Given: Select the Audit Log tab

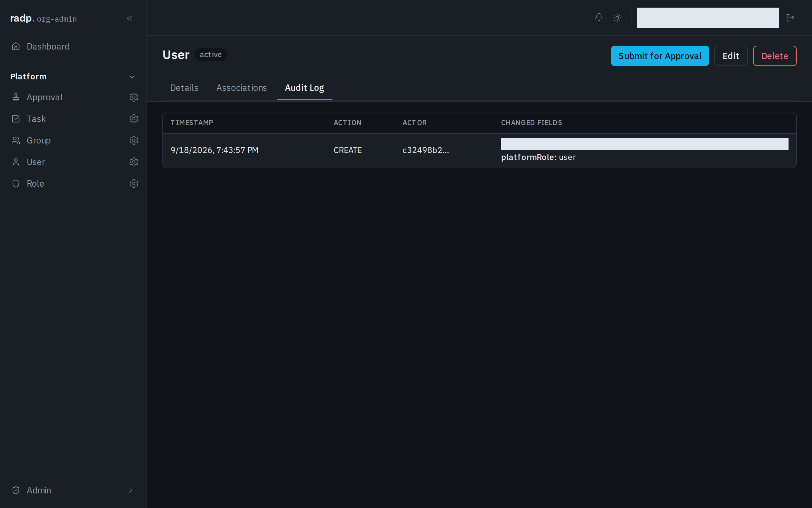Looking at the screenshot, I should pyautogui.click(x=304, y=88).
